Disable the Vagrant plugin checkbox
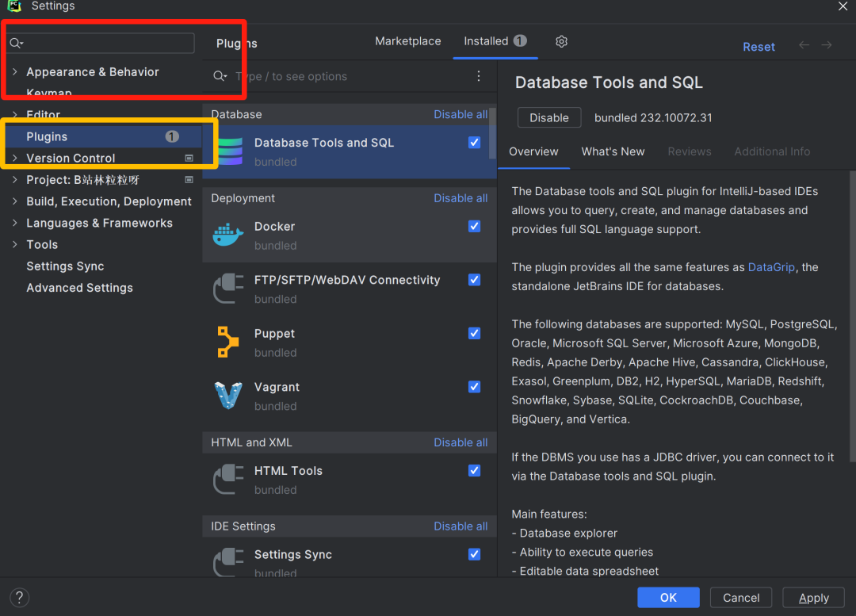The width and height of the screenshot is (856, 616). pyautogui.click(x=475, y=387)
